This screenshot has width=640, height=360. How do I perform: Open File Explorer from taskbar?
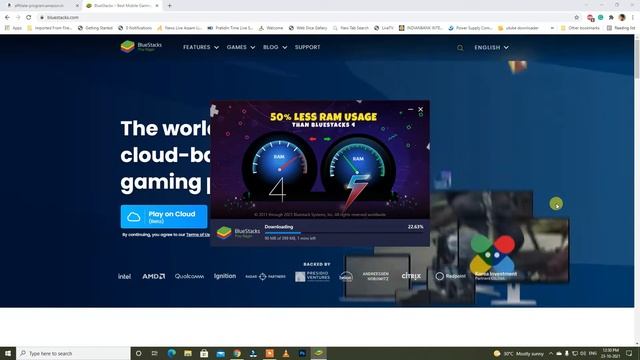tap(188, 353)
